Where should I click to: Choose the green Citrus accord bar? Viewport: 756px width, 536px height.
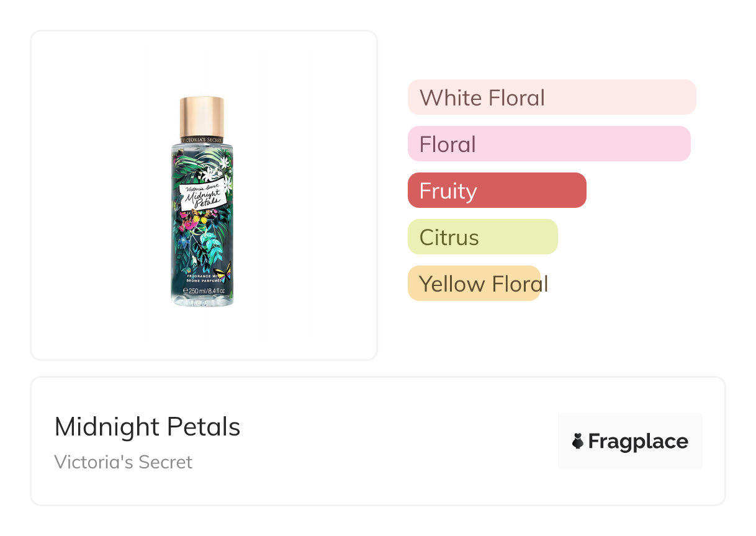pos(482,237)
